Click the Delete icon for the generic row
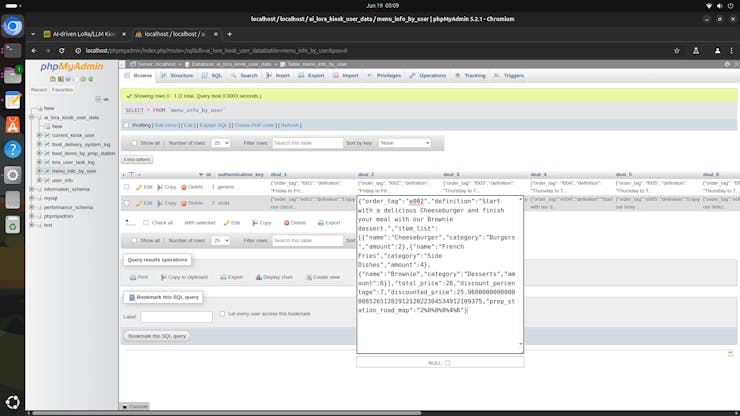The height and width of the screenshot is (416, 740). [x=185, y=187]
